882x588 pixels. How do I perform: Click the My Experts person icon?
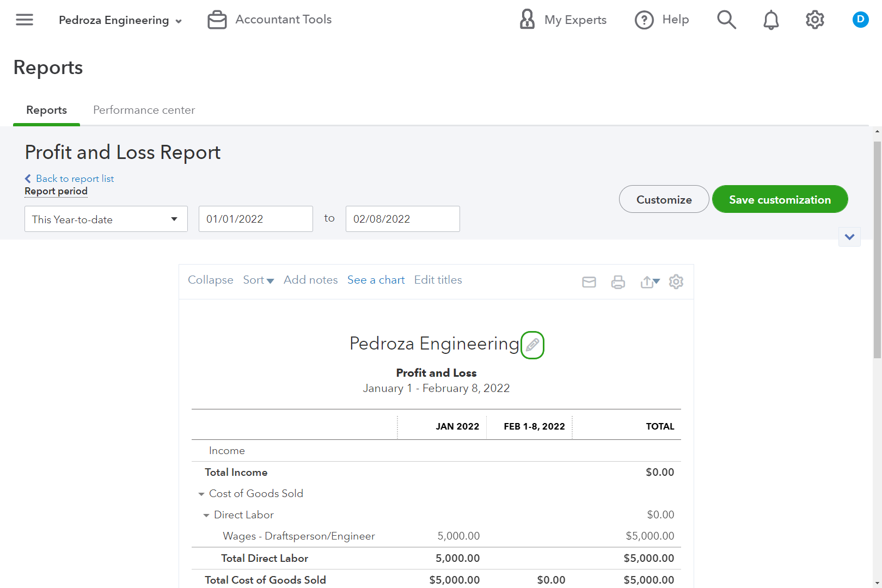tap(526, 19)
